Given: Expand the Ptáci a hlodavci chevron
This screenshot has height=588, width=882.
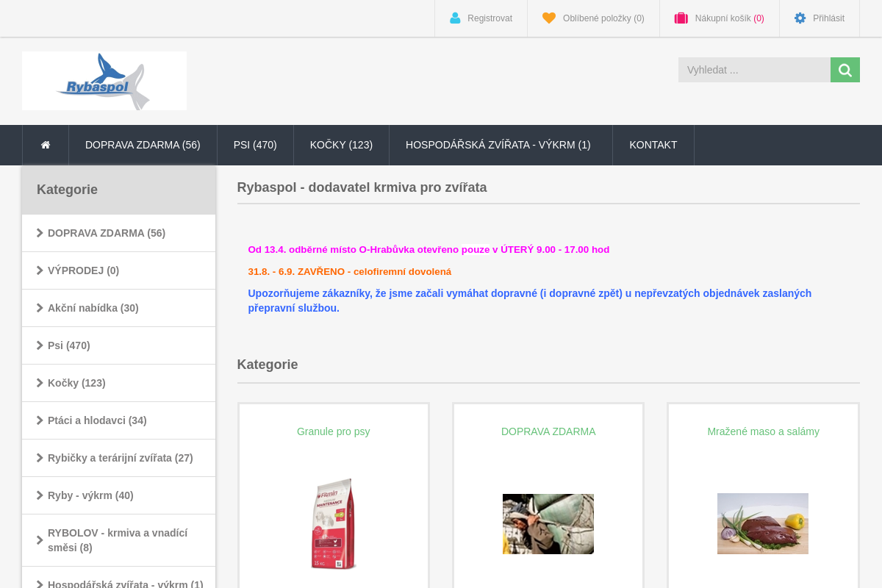Looking at the screenshot, I should point(40,420).
